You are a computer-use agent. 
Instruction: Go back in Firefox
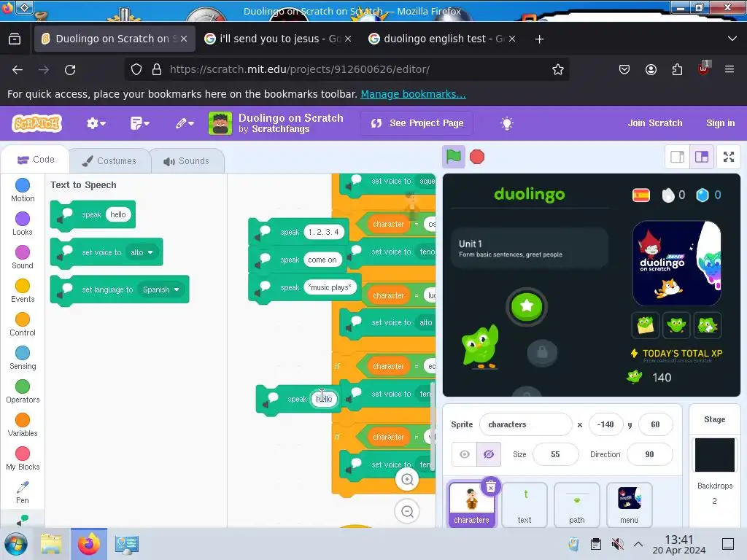[x=18, y=69]
